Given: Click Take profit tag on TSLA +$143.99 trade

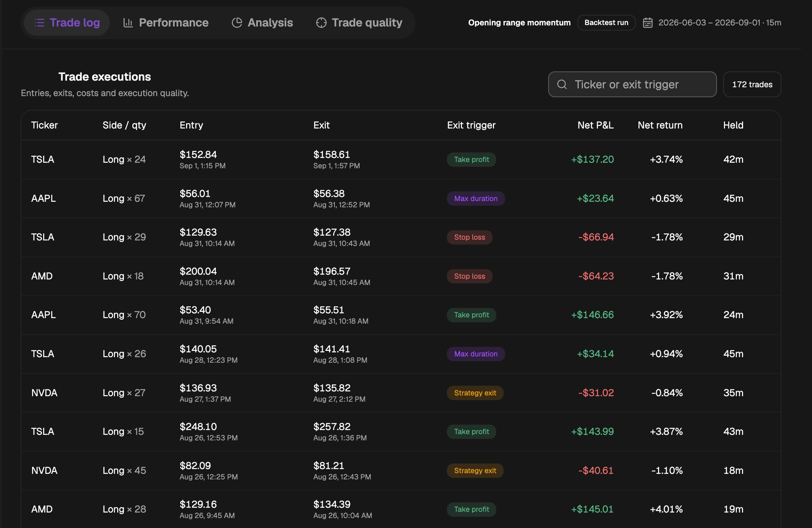Looking at the screenshot, I should [x=471, y=432].
